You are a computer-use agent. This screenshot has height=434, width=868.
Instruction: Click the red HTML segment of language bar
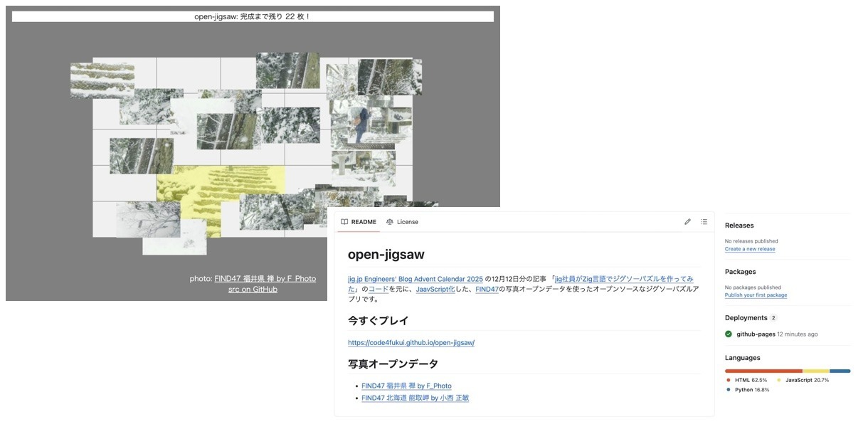pyautogui.click(x=763, y=371)
